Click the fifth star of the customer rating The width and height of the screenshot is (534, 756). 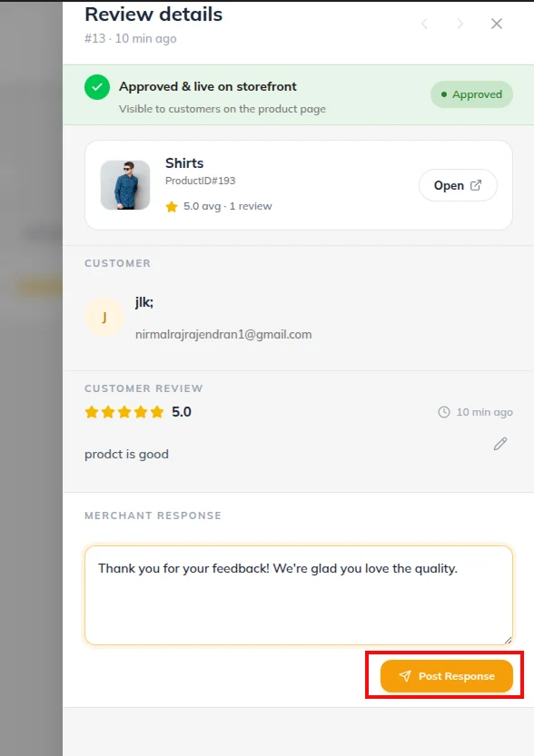[x=157, y=412]
